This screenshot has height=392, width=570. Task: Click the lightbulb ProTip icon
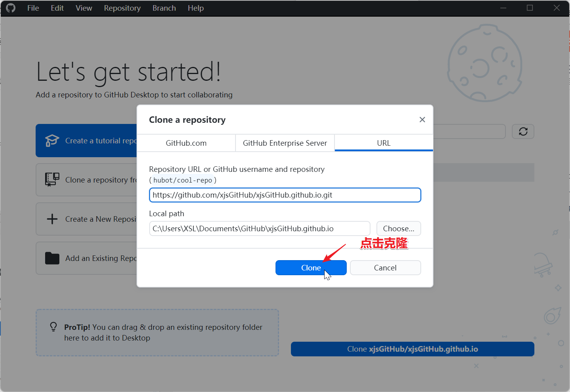click(x=53, y=327)
